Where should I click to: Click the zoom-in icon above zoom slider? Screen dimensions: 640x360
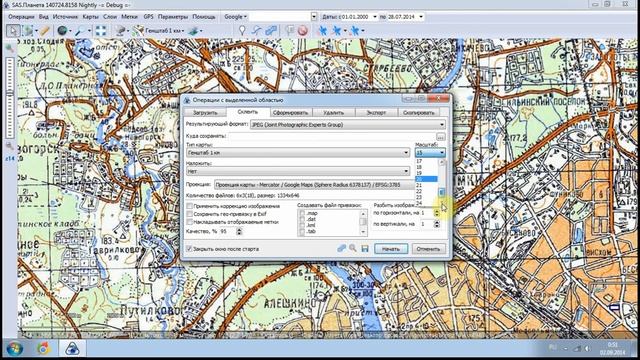(x=10, y=48)
